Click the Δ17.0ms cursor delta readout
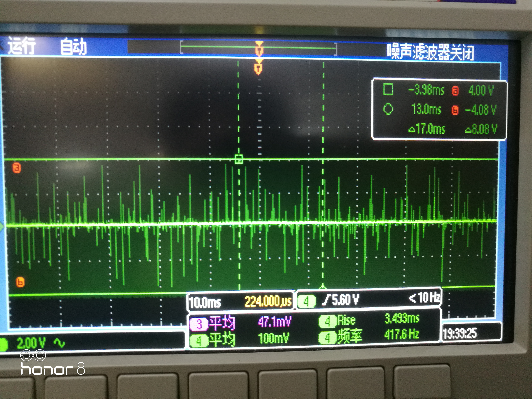Image resolution: width=532 pixels, height=399 pixels. 427,129
